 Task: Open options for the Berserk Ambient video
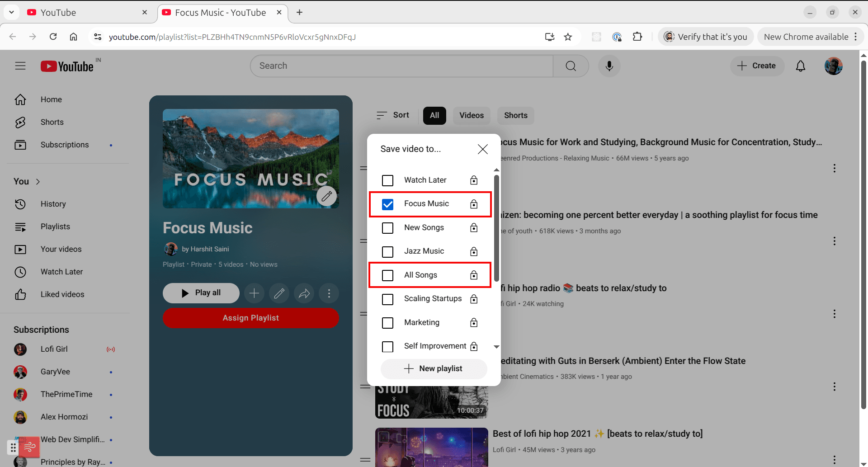tap(834, 387)
